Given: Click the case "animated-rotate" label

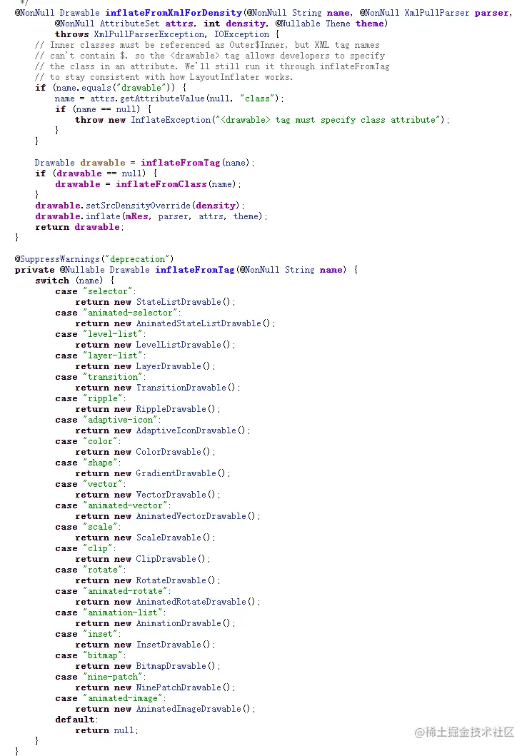Looking at the screenshot, I should coord(113,591).
